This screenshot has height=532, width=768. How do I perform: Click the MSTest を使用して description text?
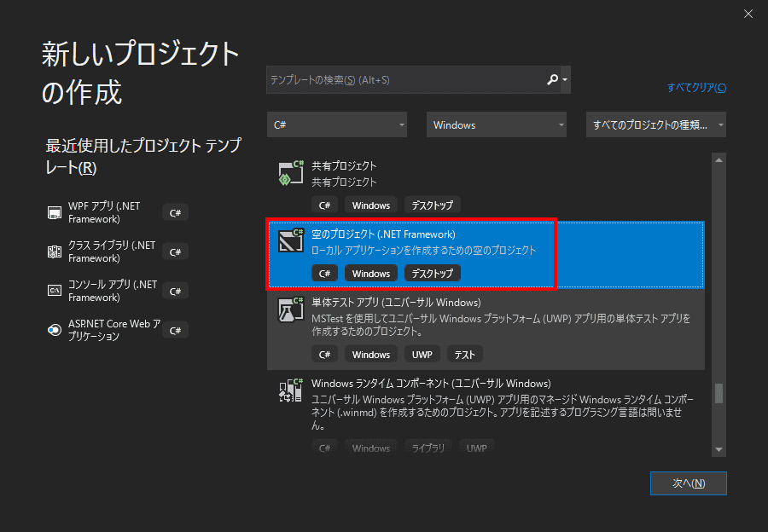(x=501, y=325)
